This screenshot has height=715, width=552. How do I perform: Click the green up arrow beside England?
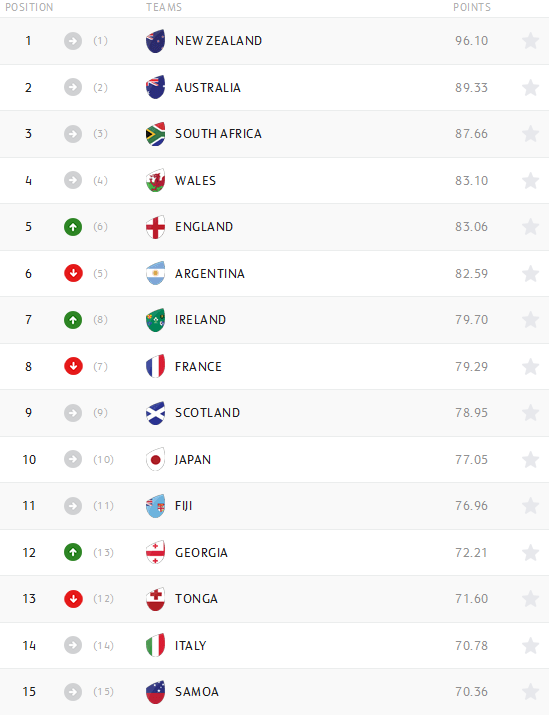[73, 227]
